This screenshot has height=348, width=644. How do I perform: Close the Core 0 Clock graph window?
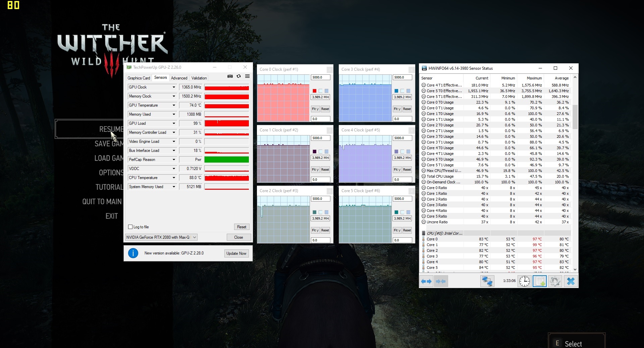click(x=330, y=69)
